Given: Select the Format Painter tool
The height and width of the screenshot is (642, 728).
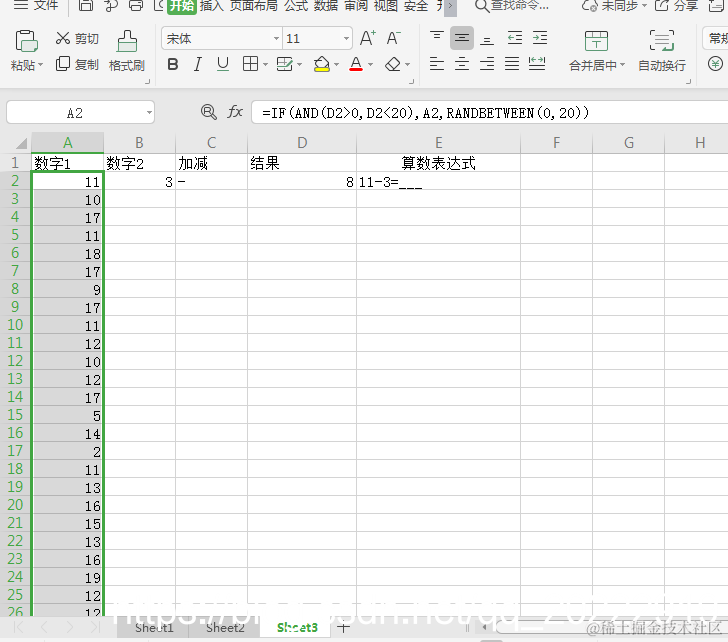Looking at the screenshot, I should 127,51.
